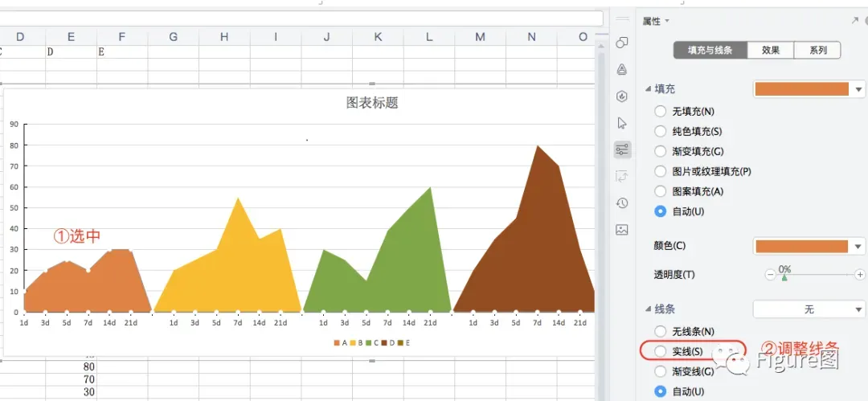
Task: Switch to the 系列 tab
Action: coord(817,50)
